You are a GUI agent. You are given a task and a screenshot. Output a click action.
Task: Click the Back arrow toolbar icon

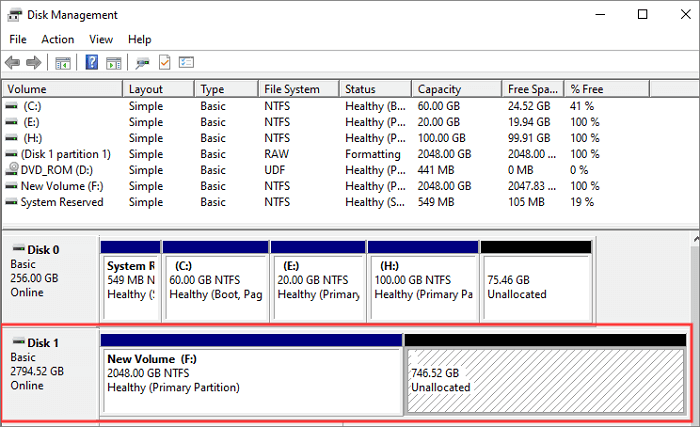[14, 62]
